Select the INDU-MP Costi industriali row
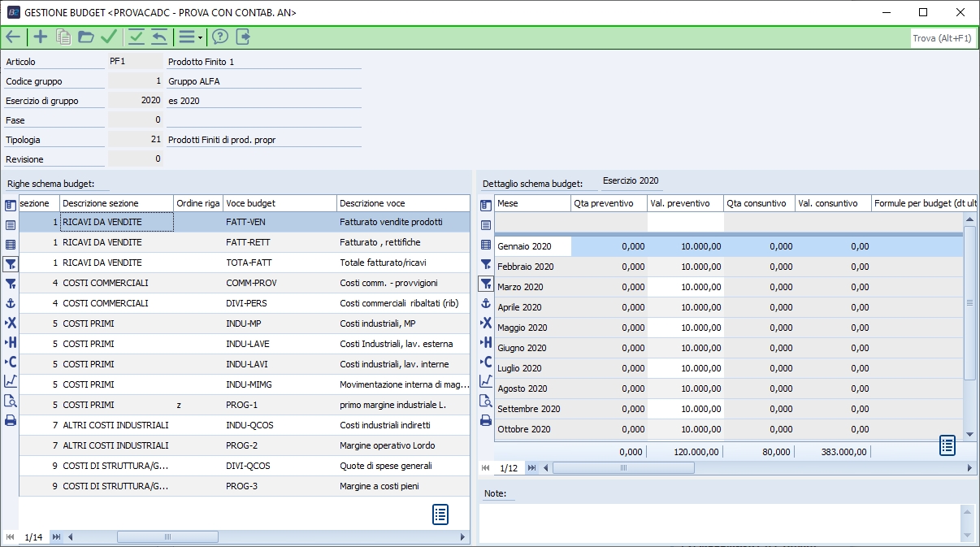 tap(244, 323)
